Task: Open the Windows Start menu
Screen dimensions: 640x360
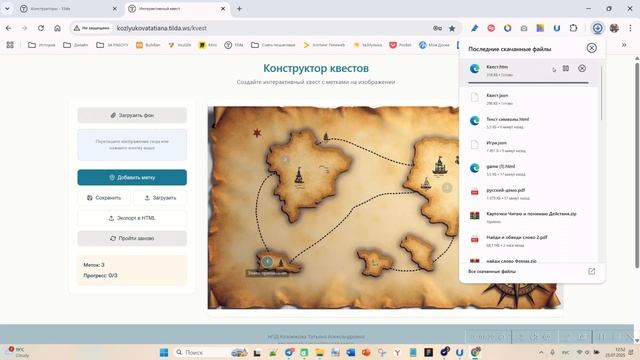Action: (x=164, y=352)
